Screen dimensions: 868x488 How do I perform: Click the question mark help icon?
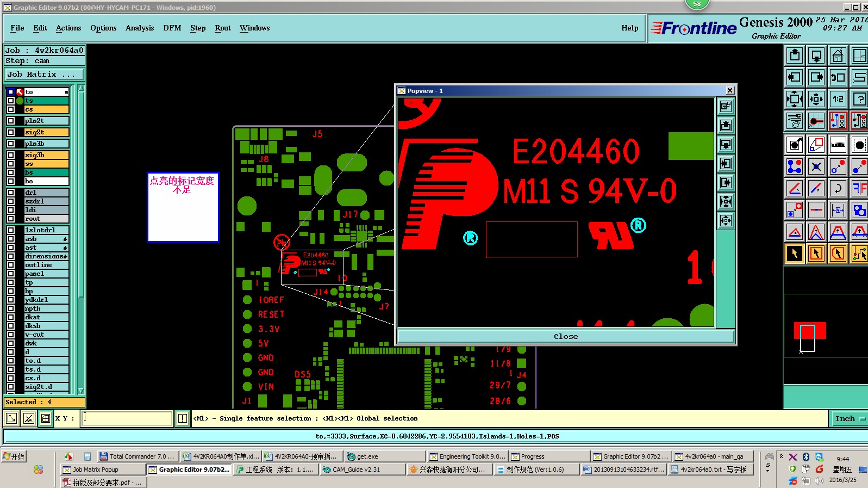[x=860, y=99]
